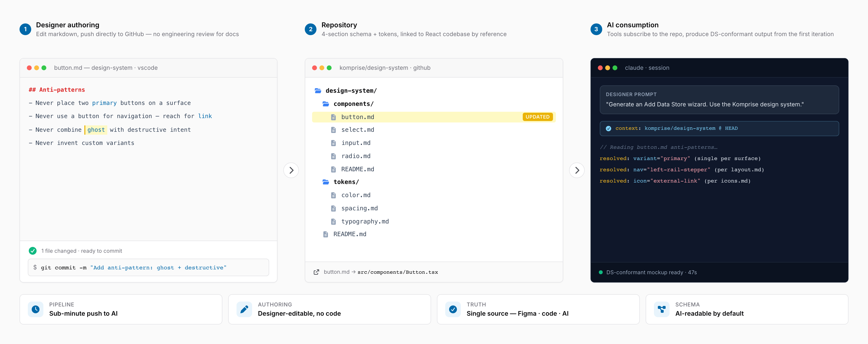Follow src/components/Button.tsx reference link
The width and height of the screenshot is (868, 344).
coord(398,272)
